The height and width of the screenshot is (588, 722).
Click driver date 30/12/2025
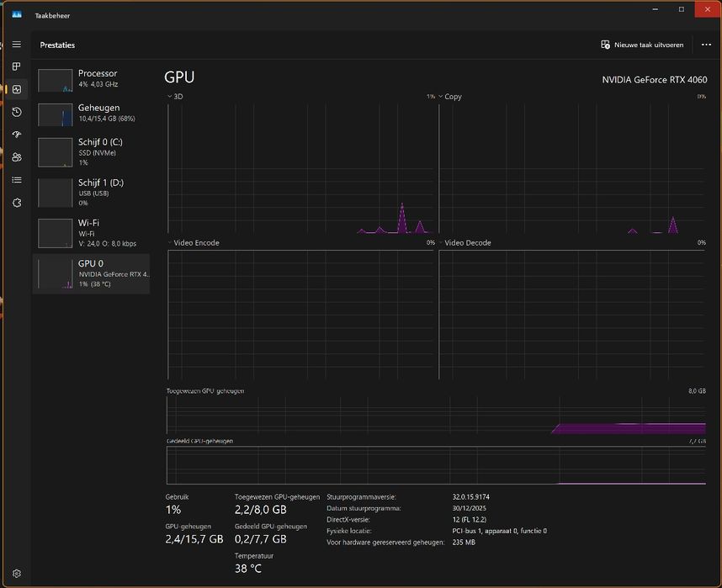point(469,508)
